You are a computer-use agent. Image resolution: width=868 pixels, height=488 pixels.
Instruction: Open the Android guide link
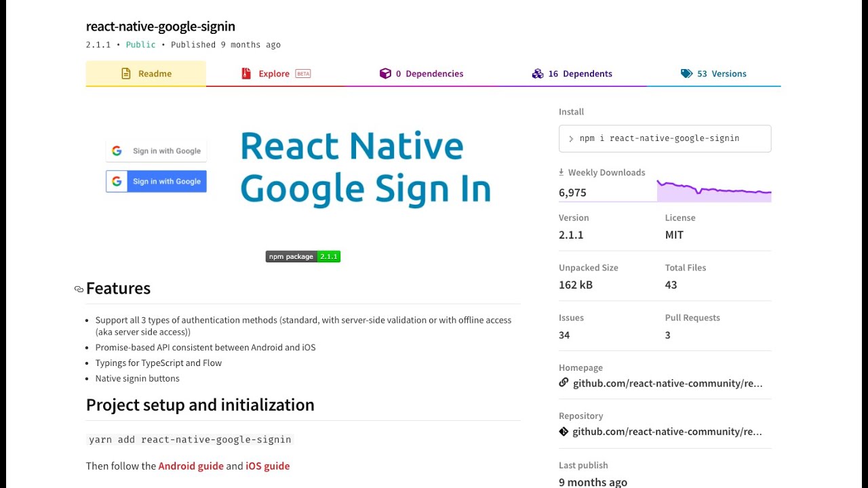191,466
